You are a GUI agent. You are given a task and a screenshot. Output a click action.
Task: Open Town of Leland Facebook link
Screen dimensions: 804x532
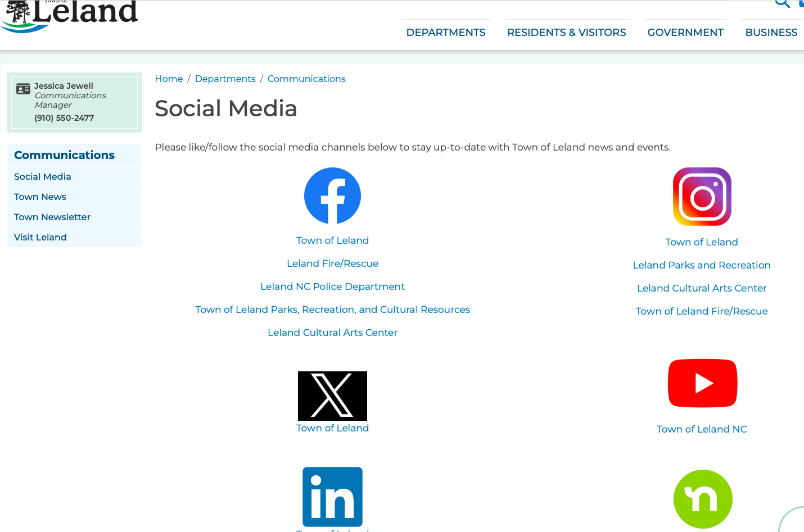coord(332,240)
